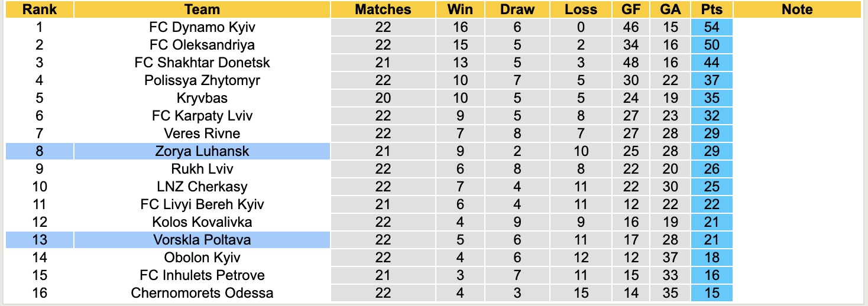Screen dimensions: 868x306
Task: Click the Loss column header
Action: pyautogui.click(x=581, y=9)
